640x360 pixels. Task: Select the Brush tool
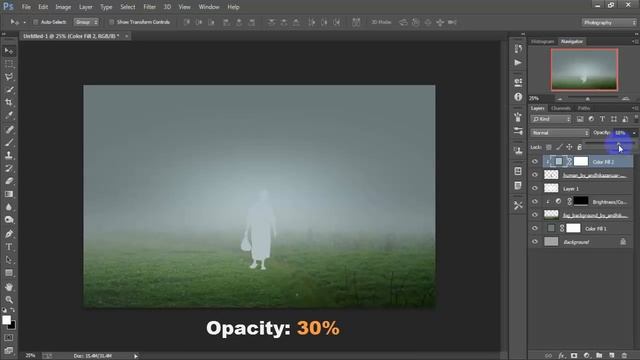point(9,142)
